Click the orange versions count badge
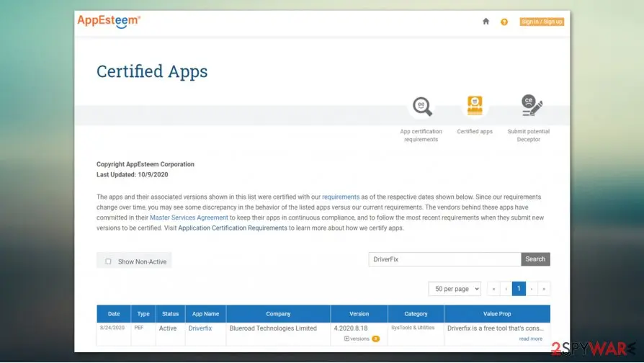The image size is (644, 363). 375,339
